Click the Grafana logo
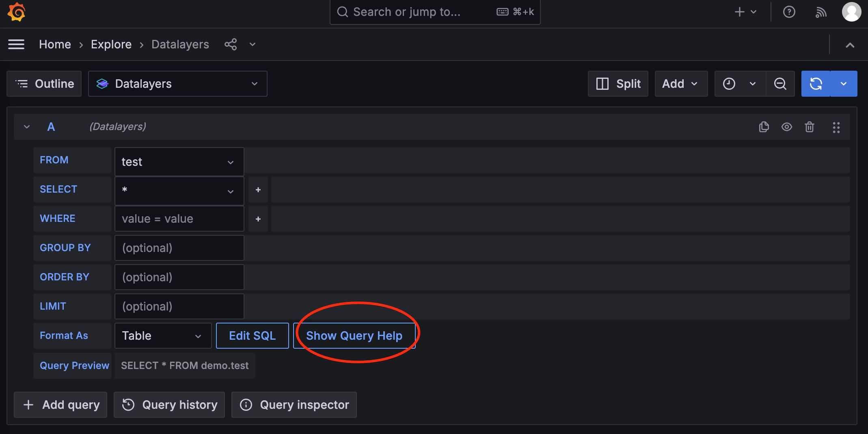The height and width of the screenshot is (434, 868). pos(16,12)
